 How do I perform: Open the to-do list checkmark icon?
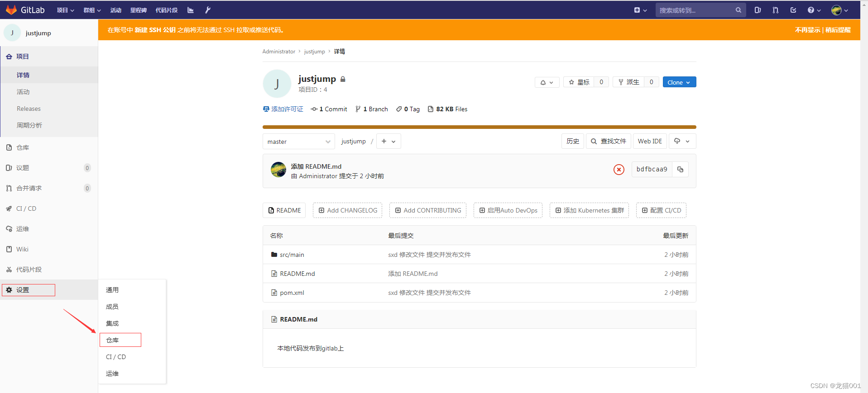(x=793, y=10)
